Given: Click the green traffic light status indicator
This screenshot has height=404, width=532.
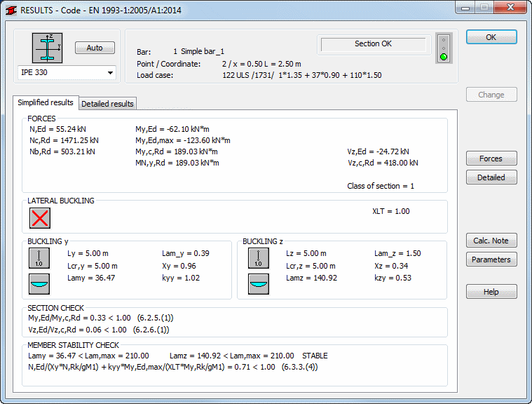Looking at the screenshot, I should point(444,57).
